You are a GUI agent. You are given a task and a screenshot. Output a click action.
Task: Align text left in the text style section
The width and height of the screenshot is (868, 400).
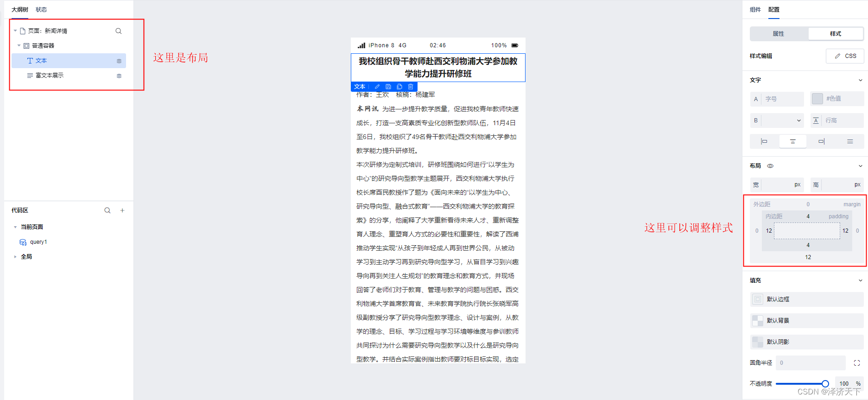point(764,141)
